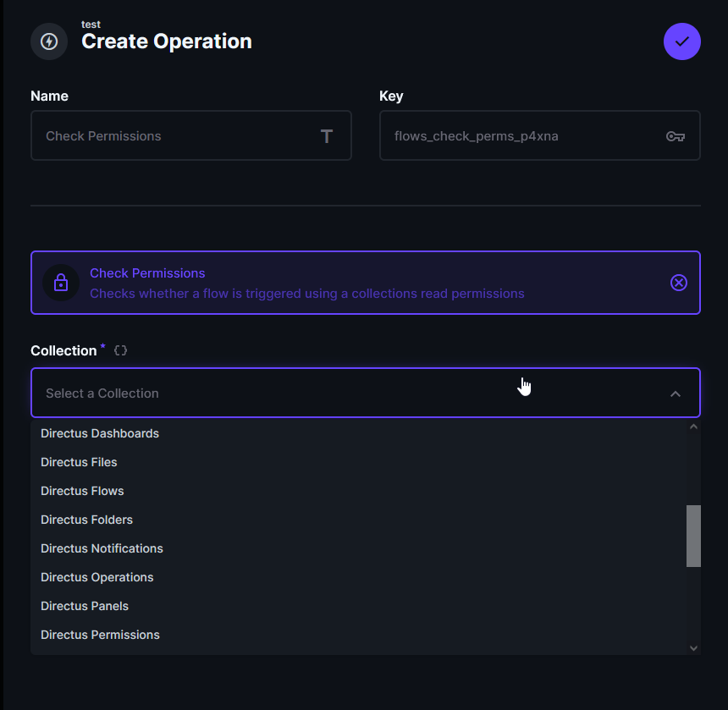Click the Check Permissions operation card title
This screenshot has width=728, height=710.
pyautogui.click(x=147, y=272)
